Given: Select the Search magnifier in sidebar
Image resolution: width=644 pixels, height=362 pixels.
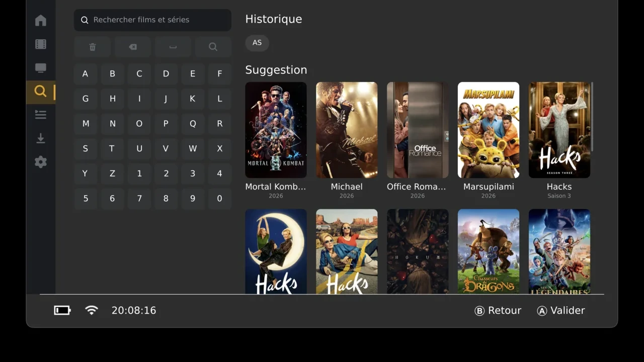Looking at the screenshot, I should pyautogui.click(x=41, y=92).
